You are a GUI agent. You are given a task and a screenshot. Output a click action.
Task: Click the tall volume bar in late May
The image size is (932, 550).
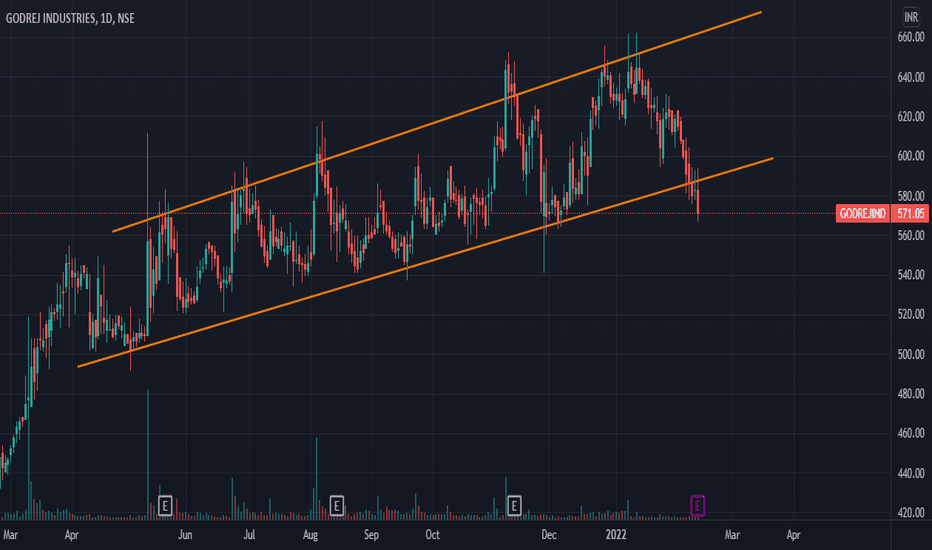148,454
